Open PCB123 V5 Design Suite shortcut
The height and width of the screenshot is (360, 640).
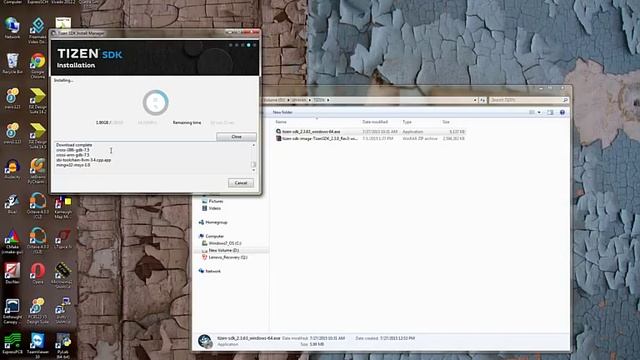(38, 311)
